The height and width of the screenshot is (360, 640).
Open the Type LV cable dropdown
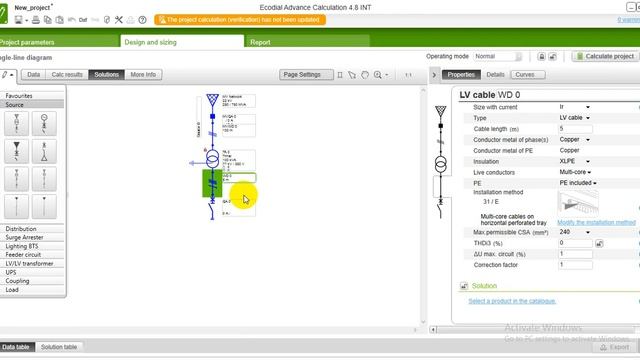(x=588, y=118)
